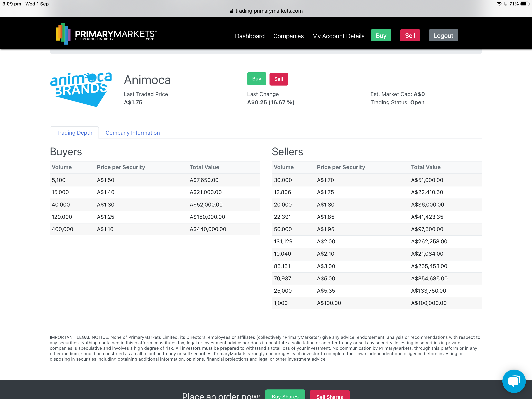Tap the Do Not Disturb moon icon
Screen dimensions: 532x399
(505, 4)
